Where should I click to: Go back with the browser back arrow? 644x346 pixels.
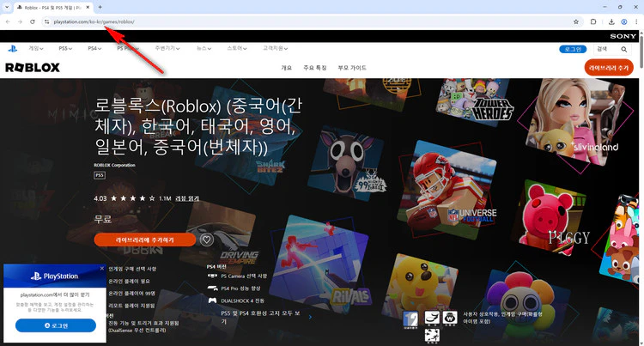pyautogui.click(x=9, y=21)
